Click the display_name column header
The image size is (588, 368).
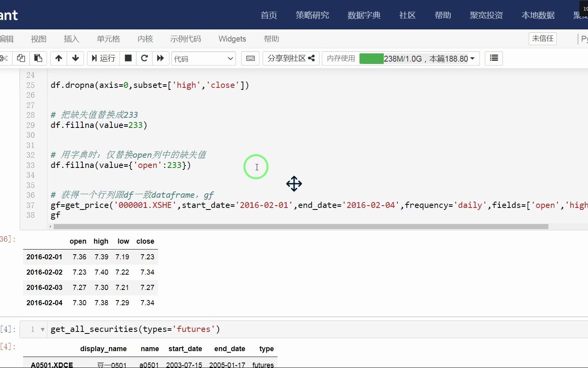click(103, 349)
